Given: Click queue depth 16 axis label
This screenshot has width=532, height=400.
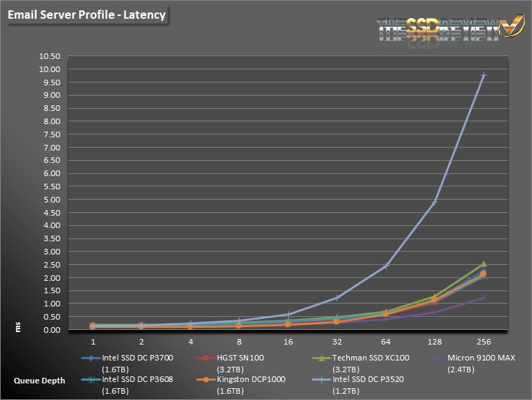Looking at the screenshot, I should [288, 342].
